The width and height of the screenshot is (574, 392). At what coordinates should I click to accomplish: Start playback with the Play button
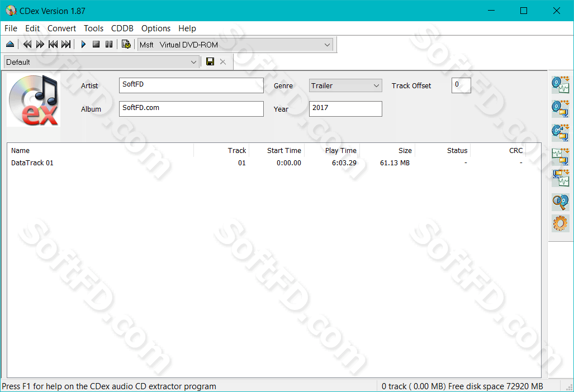click(83, 44)
